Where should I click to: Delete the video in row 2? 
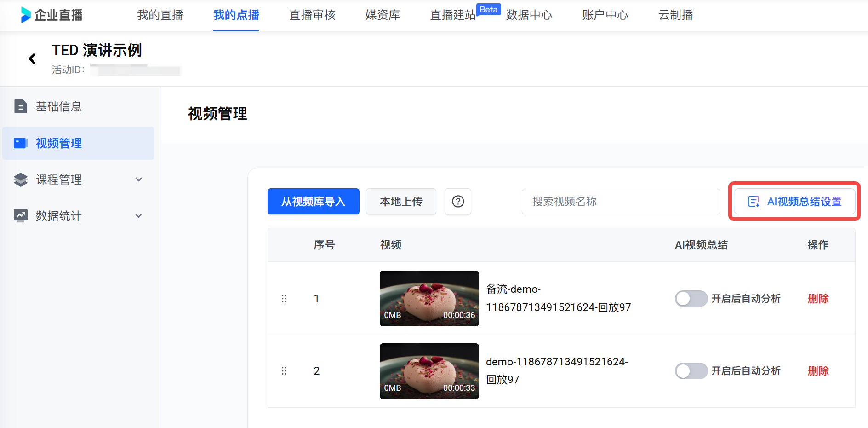pyautogui.click(x=818, y=371)
